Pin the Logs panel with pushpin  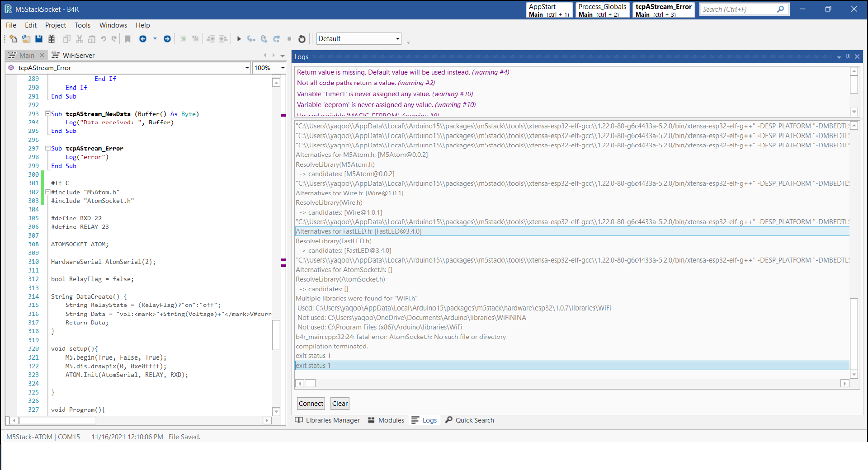tap(848, 56)
